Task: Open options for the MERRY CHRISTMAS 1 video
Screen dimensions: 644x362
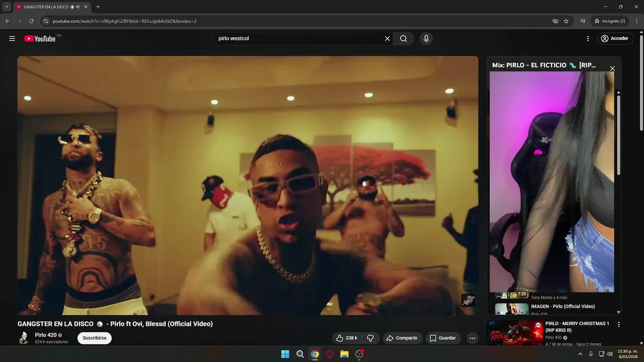Action: click(x=619, y=325)
